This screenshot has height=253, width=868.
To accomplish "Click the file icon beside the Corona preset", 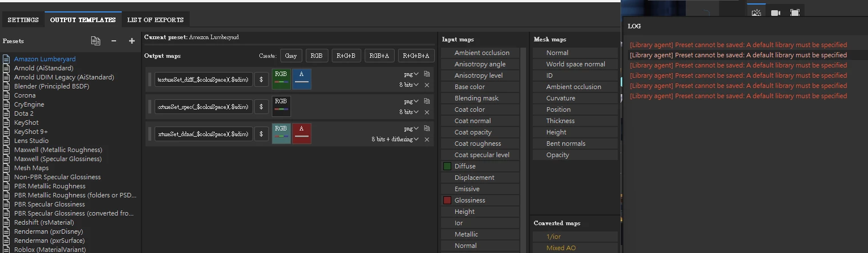I will pos(7,95).
